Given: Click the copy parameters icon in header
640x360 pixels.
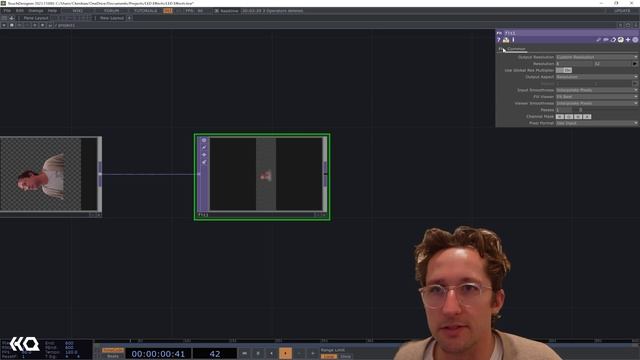Looking at the screenshot, I should click(613, 40).
